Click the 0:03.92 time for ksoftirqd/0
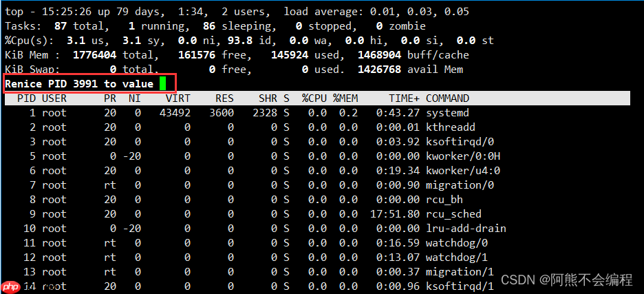 point(398,142)
